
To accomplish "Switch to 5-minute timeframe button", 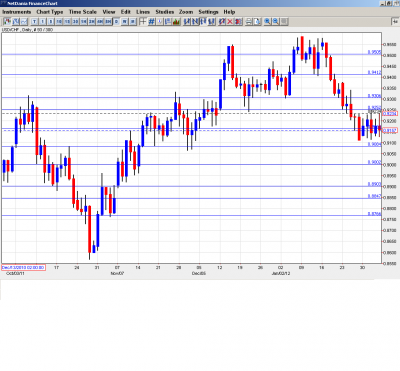I will click(x=51, y=22).
